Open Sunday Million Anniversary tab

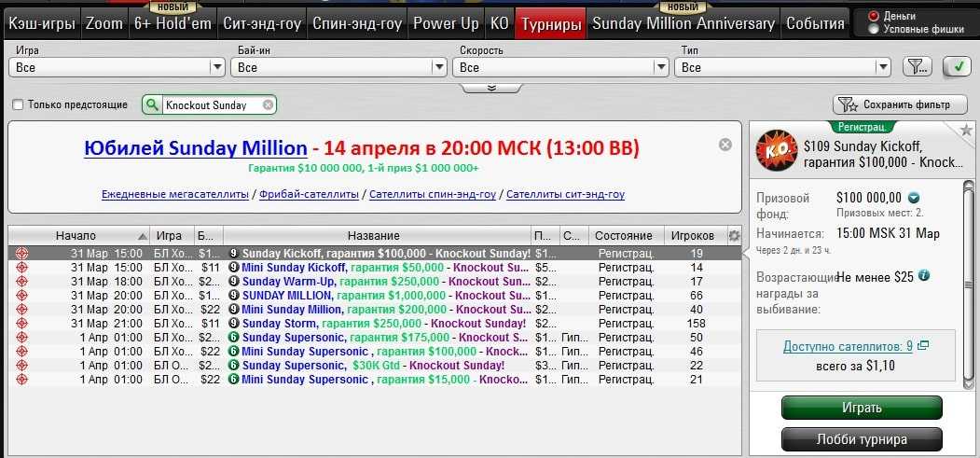[683, 23]
